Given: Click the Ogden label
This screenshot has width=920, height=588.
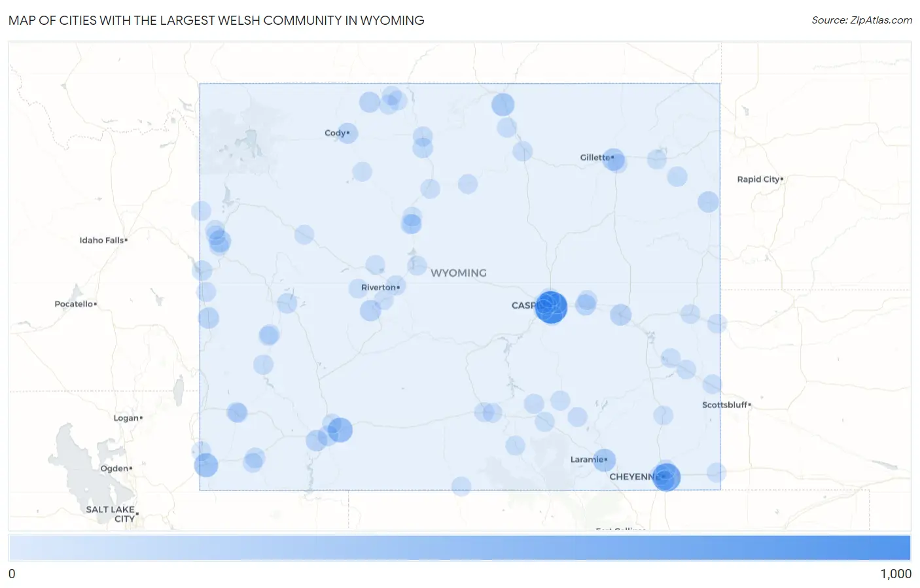Looking at the screenshot, I should pyautogui.click(x=115, y=468).
